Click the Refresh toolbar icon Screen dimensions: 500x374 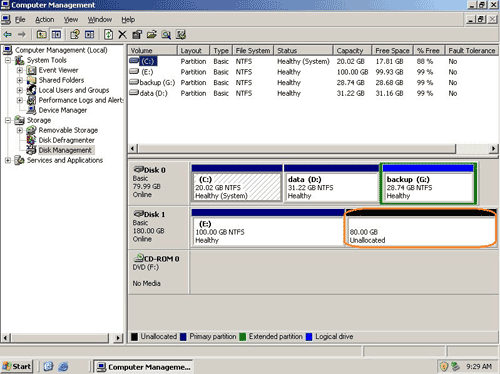[108, 34]
